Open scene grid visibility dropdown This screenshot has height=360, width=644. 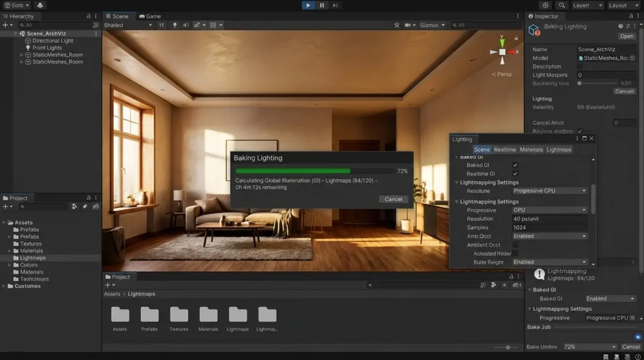pos(216,25)
